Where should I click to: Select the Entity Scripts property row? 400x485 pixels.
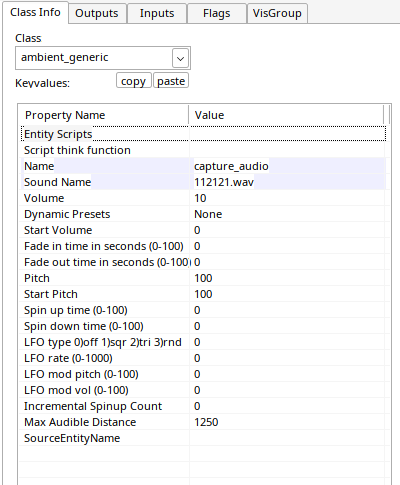203,134
